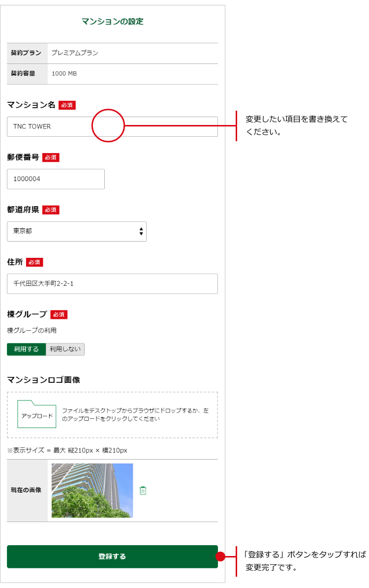Click the 郵便番号 field showing 1000004
Screen dimensions: 369x588
56,179
